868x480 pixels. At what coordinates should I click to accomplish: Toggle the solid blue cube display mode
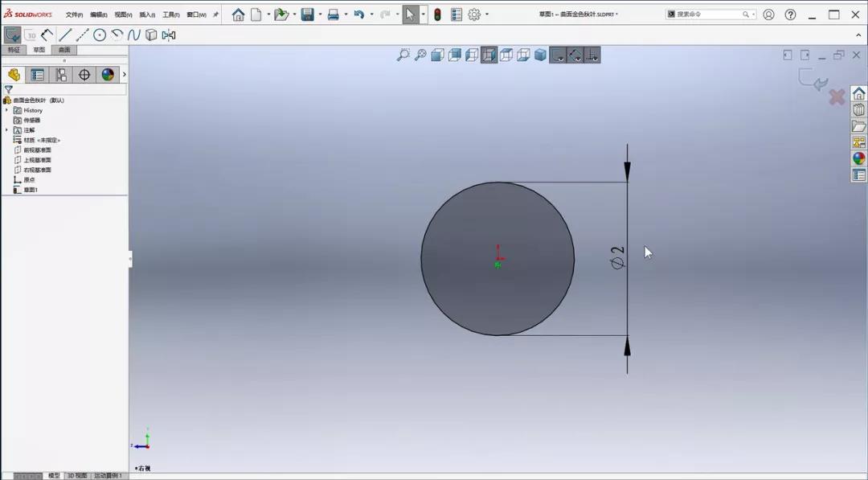(x=541, y=55)
